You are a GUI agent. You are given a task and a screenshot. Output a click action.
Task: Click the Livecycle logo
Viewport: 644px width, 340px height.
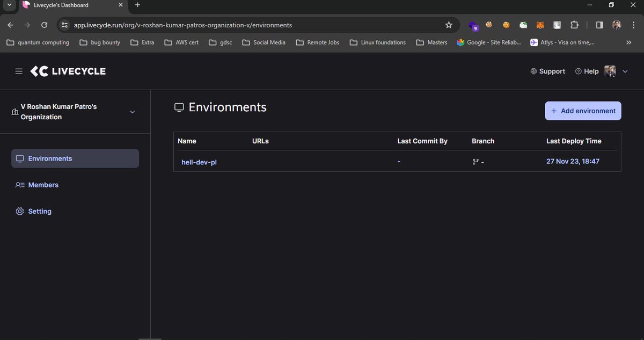coord(68,71)
